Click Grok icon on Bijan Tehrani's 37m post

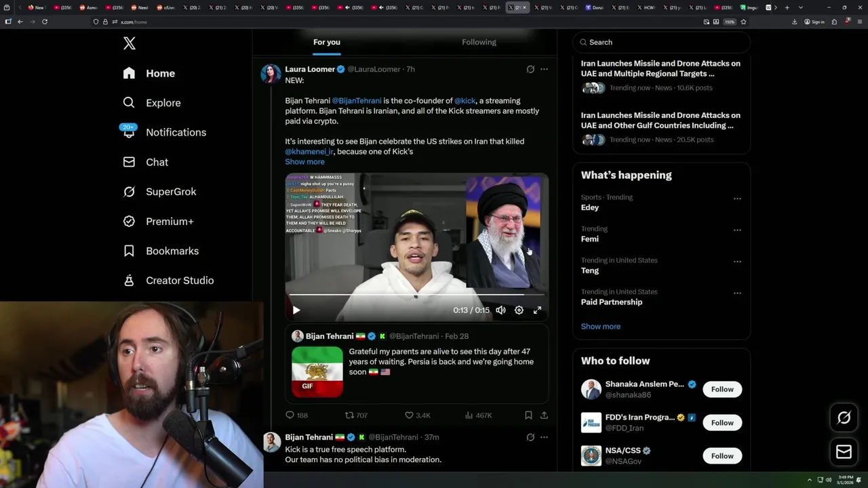point(530,437)
